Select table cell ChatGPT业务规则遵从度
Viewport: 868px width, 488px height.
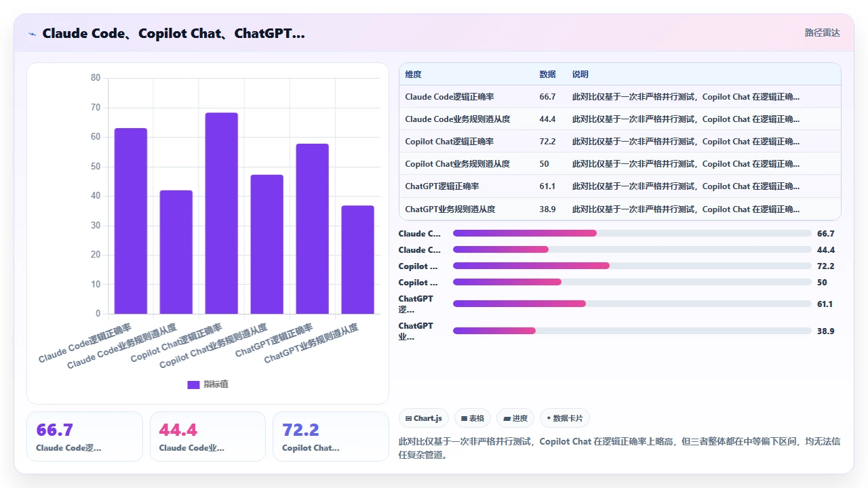(x=450, y=209)
